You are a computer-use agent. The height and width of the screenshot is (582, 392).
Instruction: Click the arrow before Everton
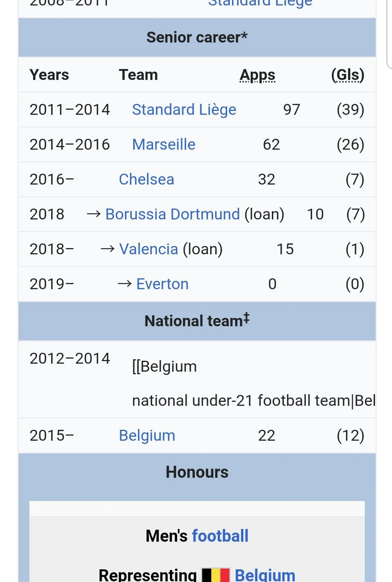(x=124, y=284)
